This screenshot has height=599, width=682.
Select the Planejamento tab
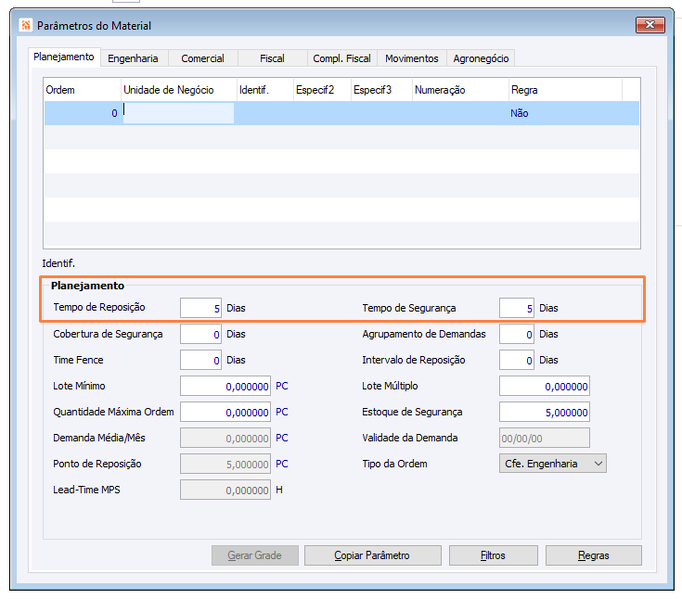(64, 57)
